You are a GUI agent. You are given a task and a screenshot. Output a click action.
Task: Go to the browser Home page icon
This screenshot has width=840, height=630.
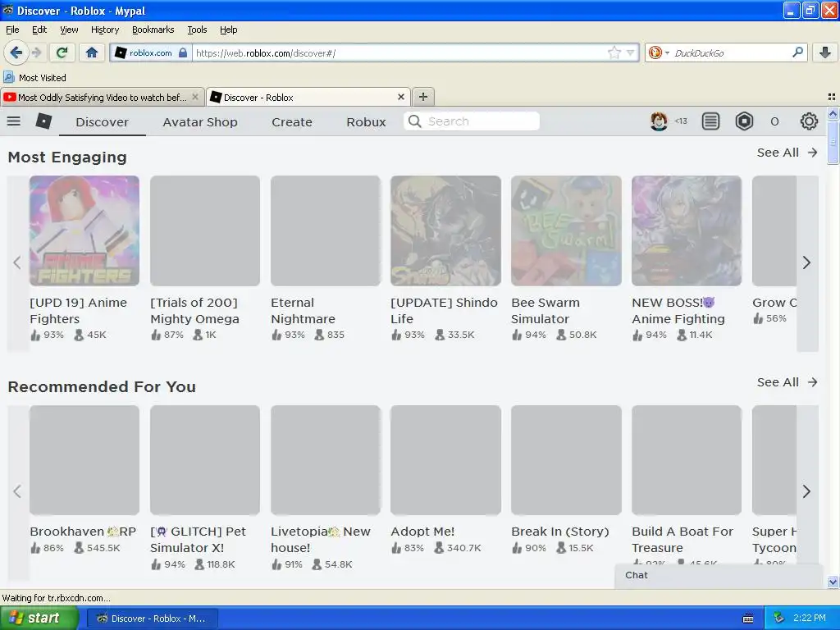click(92, 52)
